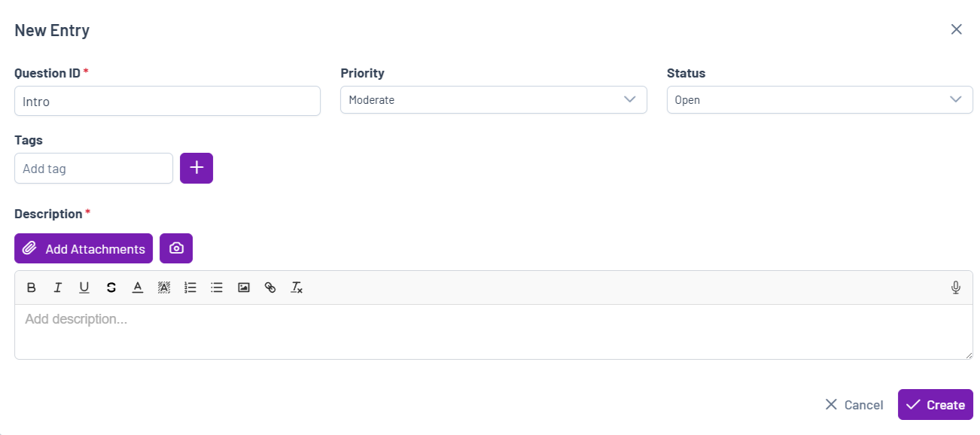Clear text formatting in the editor
The image size is (980, 435).
point(297,287)
